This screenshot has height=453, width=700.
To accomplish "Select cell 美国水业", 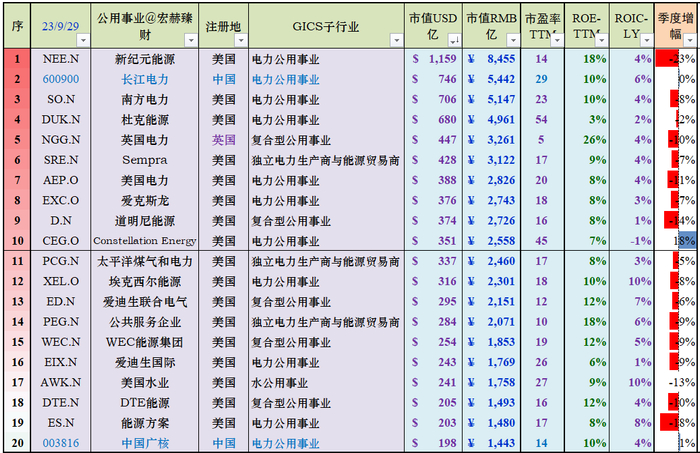I will pyautogui.click(x=145, y=382).
